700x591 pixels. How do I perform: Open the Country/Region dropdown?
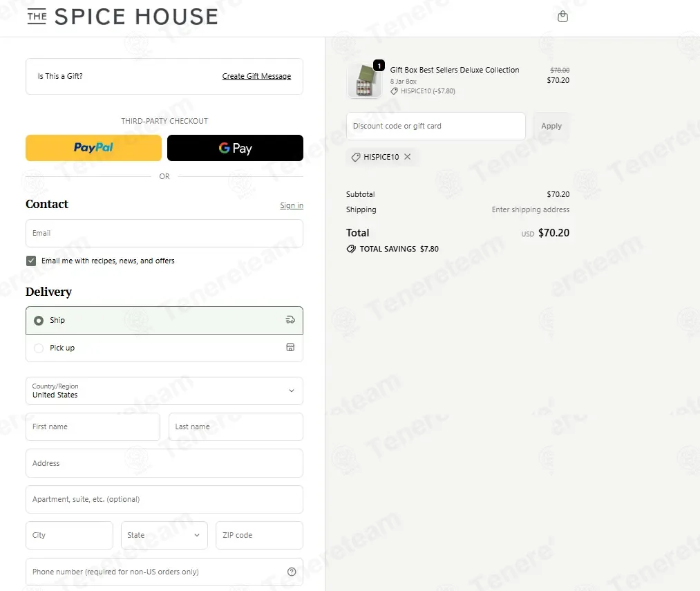164,391
